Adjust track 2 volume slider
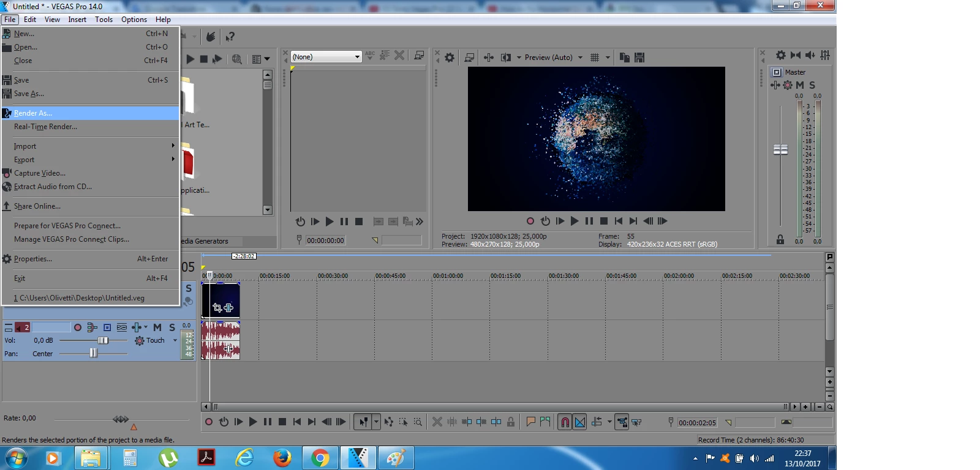Image resolution: width=980 pixels, height=470 pixels. click(103, 340)
